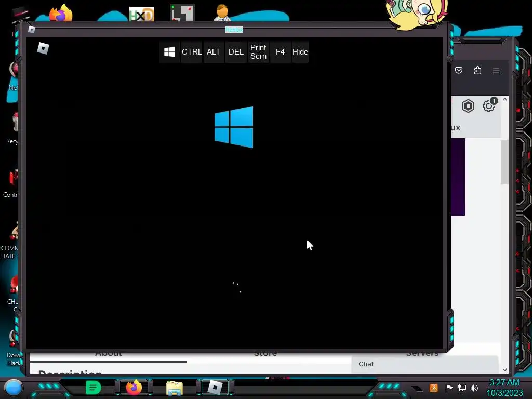Open the Firefox Pocket save icon
Image resolution: width=532 pixels, height=399 pixels.
tap(459, 70)
